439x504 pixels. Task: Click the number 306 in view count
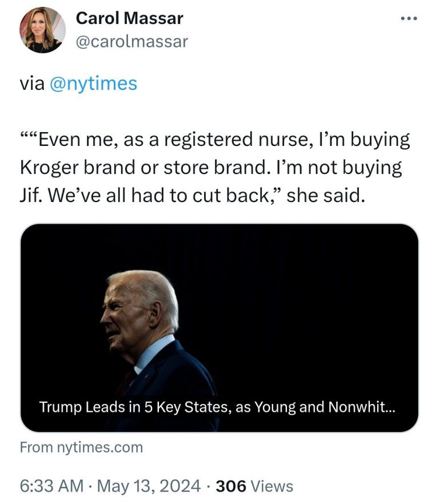coord(231,486)
